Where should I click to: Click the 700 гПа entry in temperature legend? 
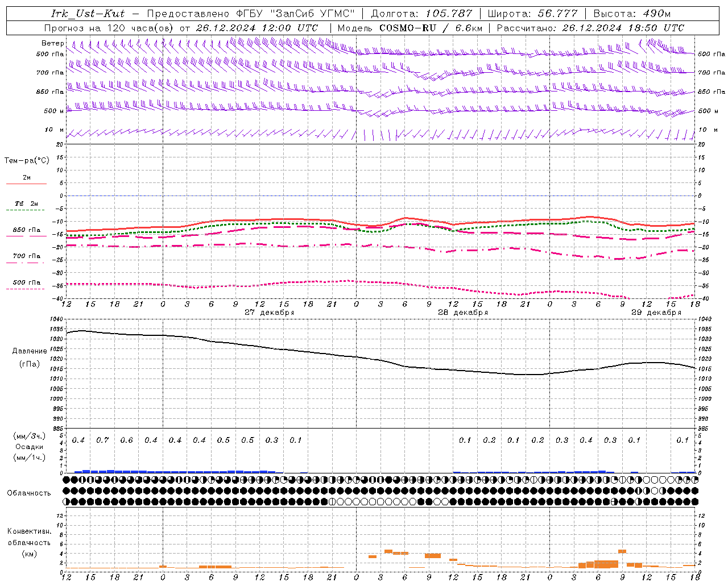[x=27, y=256]
